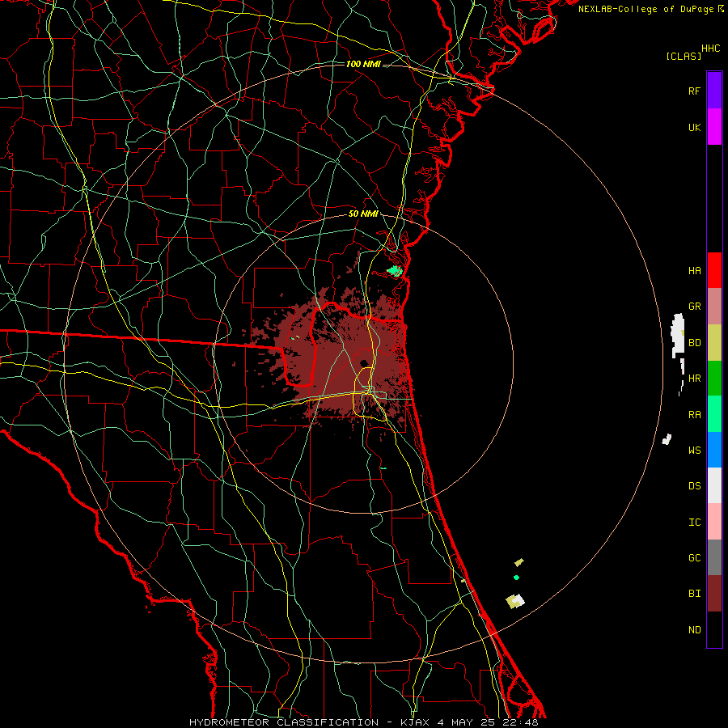Viewport: 728px width, 728px height.
Task: Click the big yellow-white echo offshore southeast
Action: click(515, 601)
